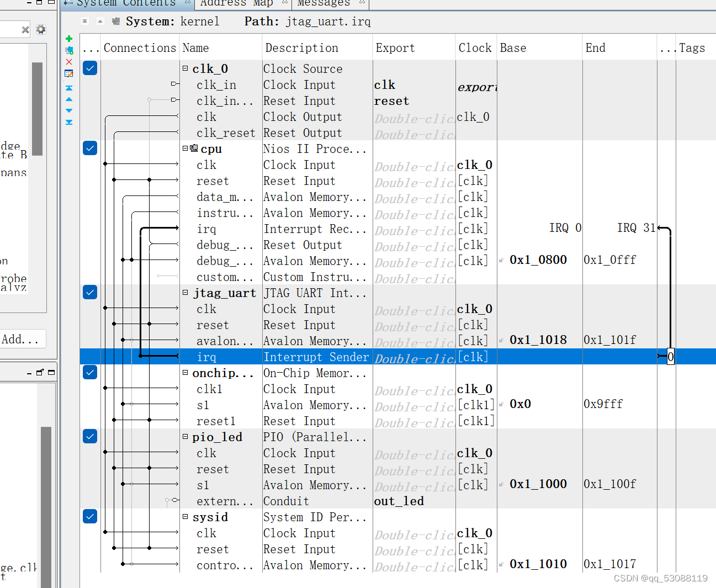Click the upper-left panel vertical scrollbar thumb
This screenshot has height=588, width=716.
pos(38,109)
